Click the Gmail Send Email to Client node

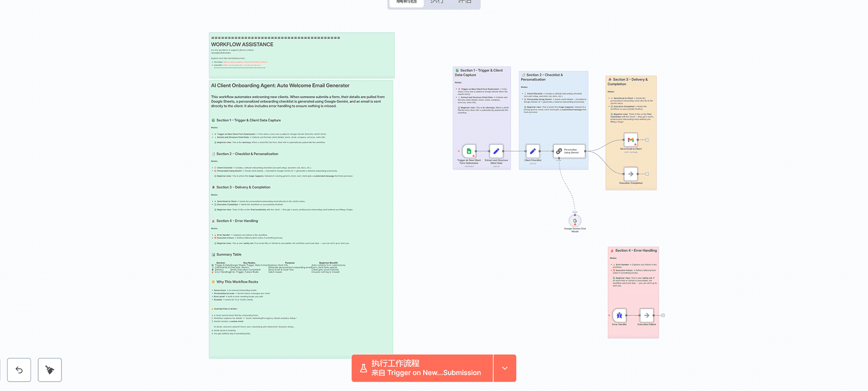click(x=630, y=140)
